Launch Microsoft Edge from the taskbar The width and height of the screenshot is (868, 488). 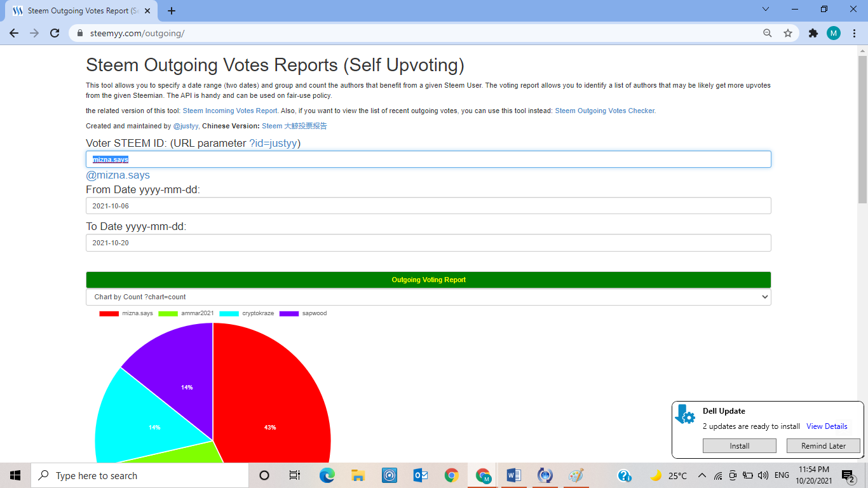327,475
